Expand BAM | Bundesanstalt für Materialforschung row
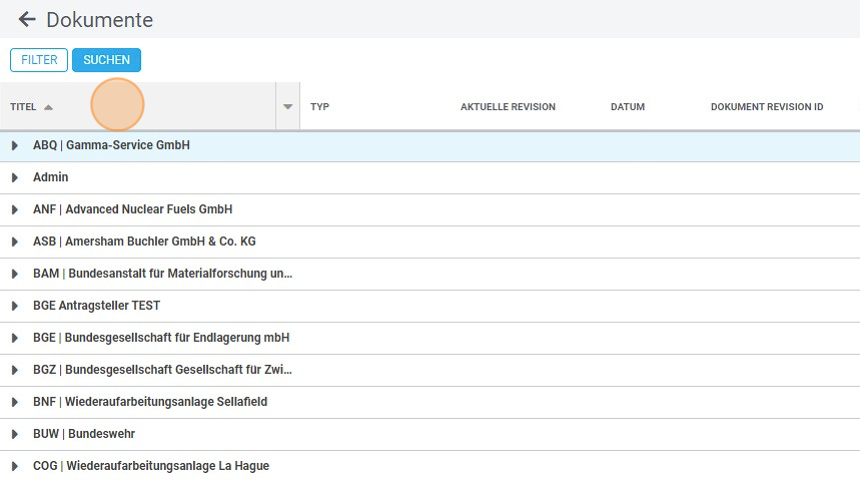The height and width of the screenshot is (481, 860). click(15, 274)
